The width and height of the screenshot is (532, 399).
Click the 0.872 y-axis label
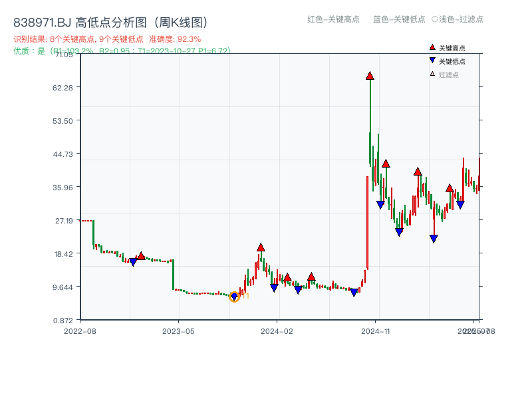click(63, 321)
